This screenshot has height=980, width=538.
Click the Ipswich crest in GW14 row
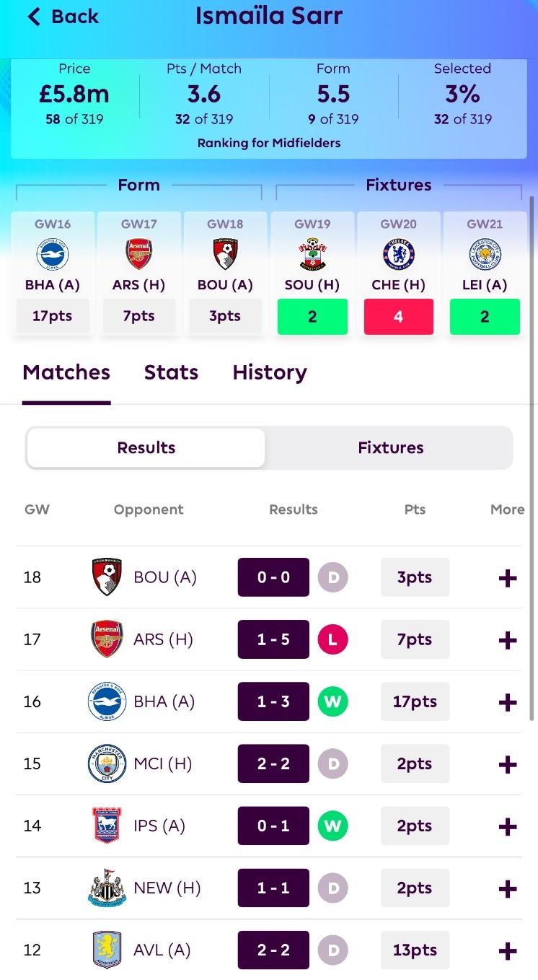tap(107, 826)
